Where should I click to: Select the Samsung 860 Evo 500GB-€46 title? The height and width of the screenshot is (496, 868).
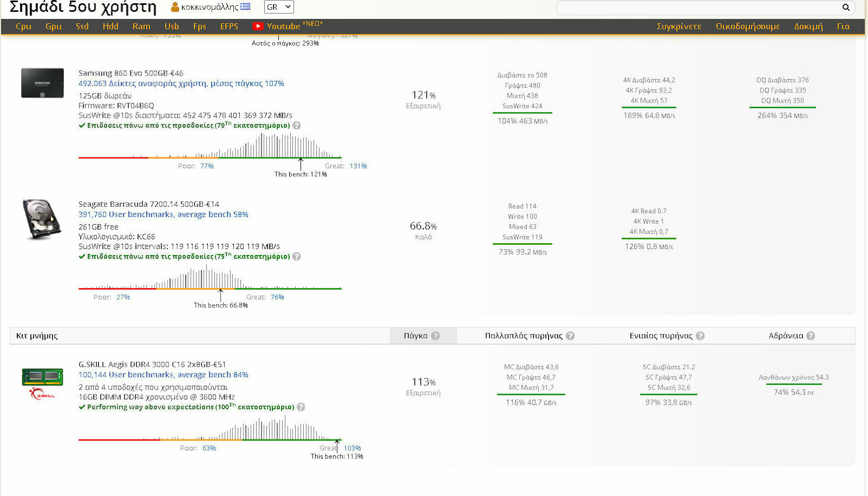point(131,73)
